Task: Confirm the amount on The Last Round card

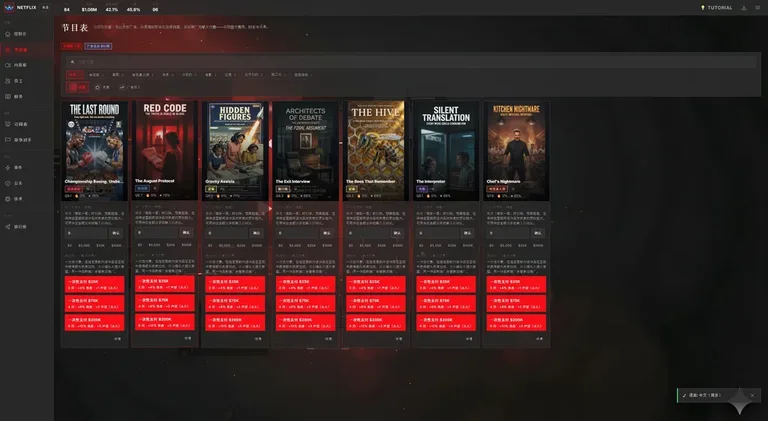Action: (x=117, y=233)
